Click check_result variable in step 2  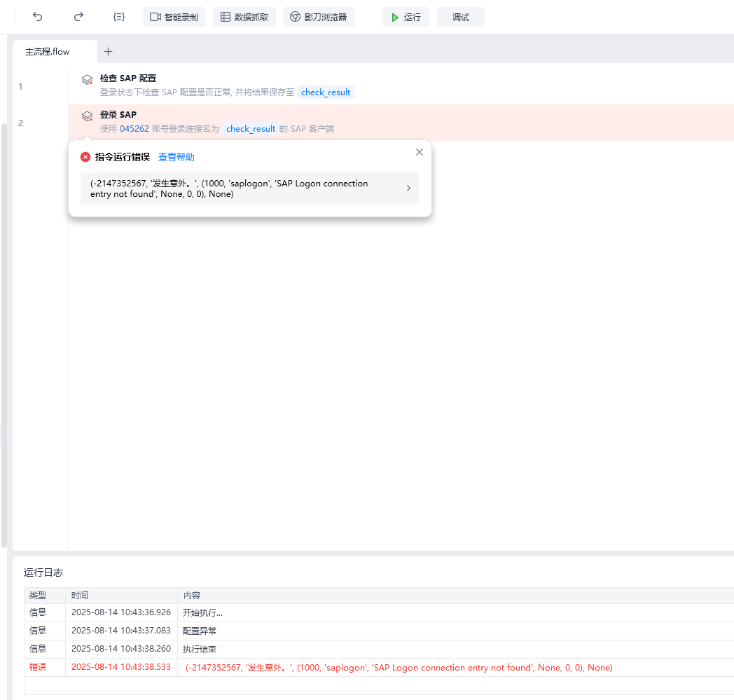point(251,129)
